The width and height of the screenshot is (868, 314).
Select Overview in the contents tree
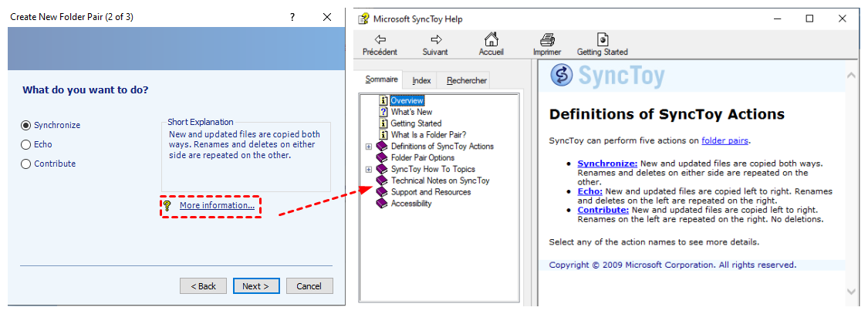point(407,101)
